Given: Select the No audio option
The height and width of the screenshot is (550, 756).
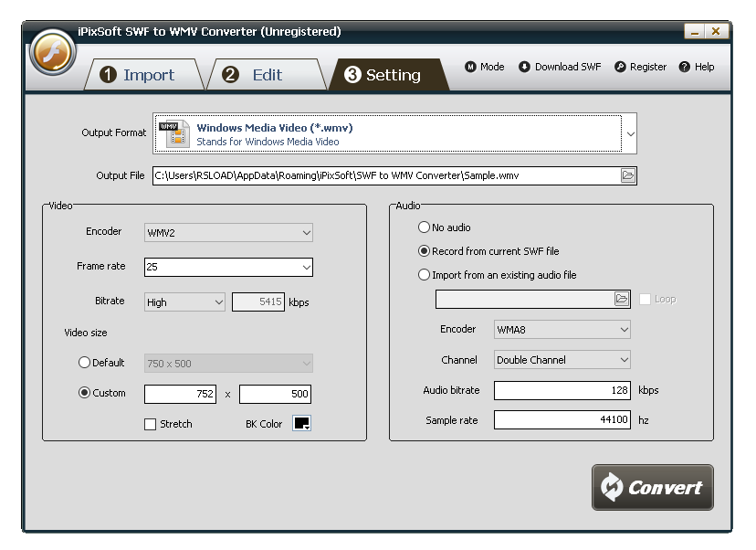Looking at the screenshot, I should click(424, 227).
